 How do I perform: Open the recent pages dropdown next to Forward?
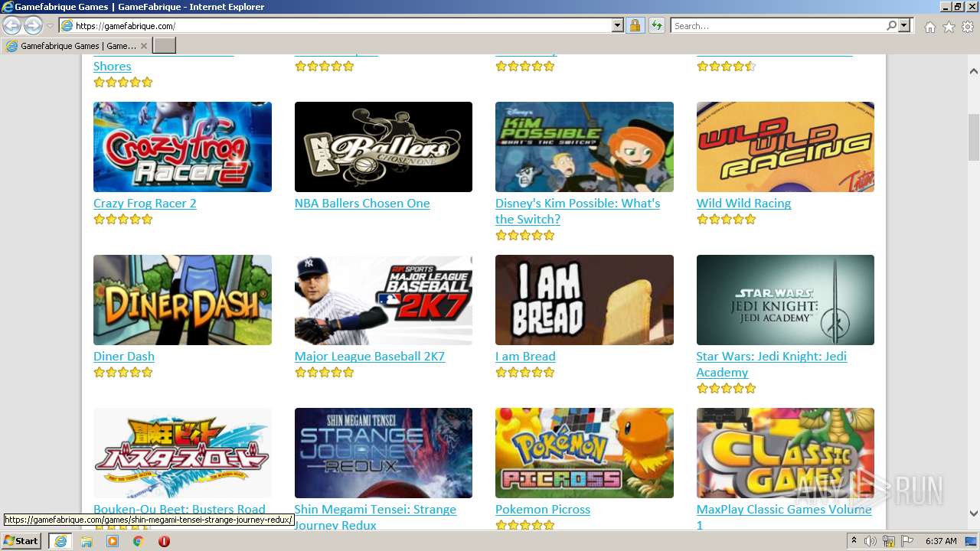50,26
